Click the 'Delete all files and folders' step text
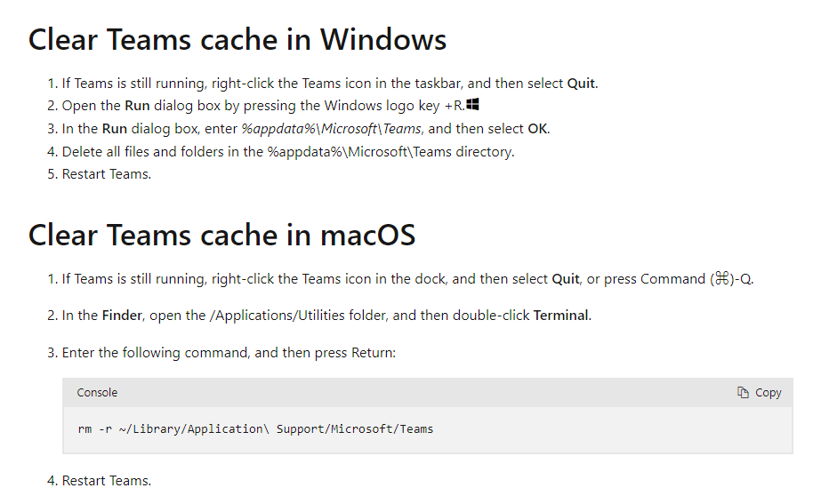This screenshot has height=504, width=829. coord(288,152)
